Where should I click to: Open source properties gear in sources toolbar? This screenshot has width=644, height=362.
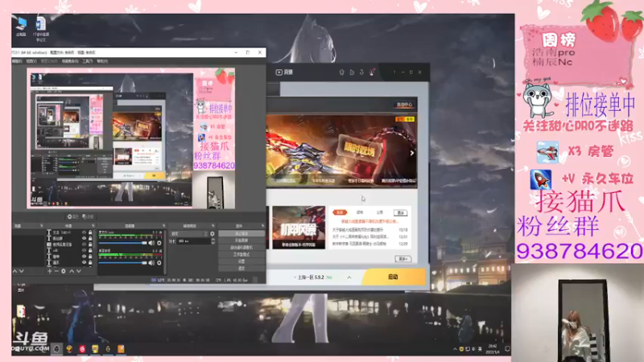64,271
